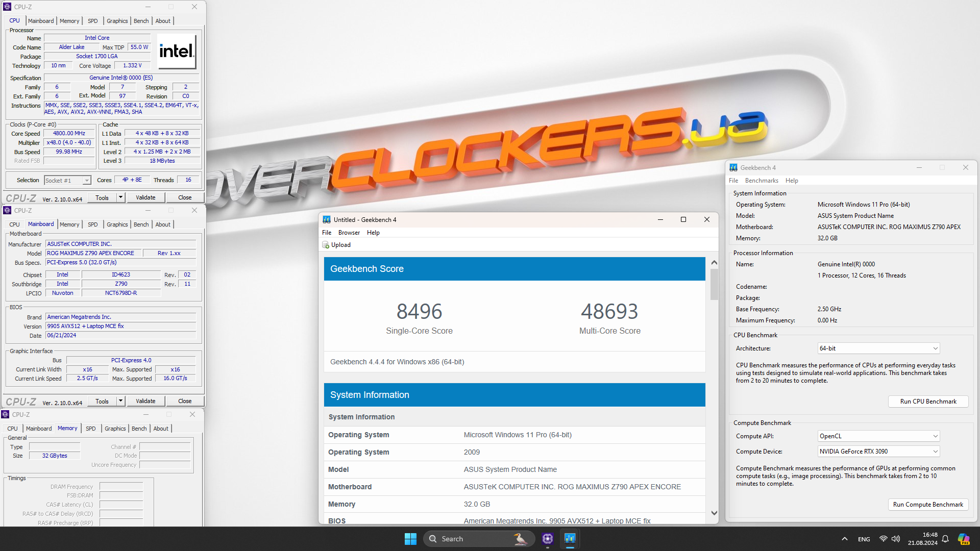Click Run Compute Benchmark button
This screenshot has height=551, width=980.
[928, 505]
